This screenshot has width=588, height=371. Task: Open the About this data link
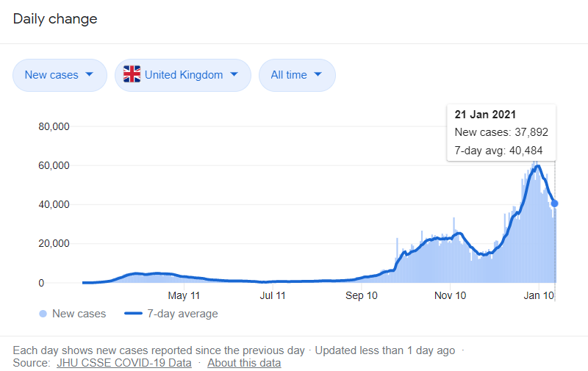244,363
